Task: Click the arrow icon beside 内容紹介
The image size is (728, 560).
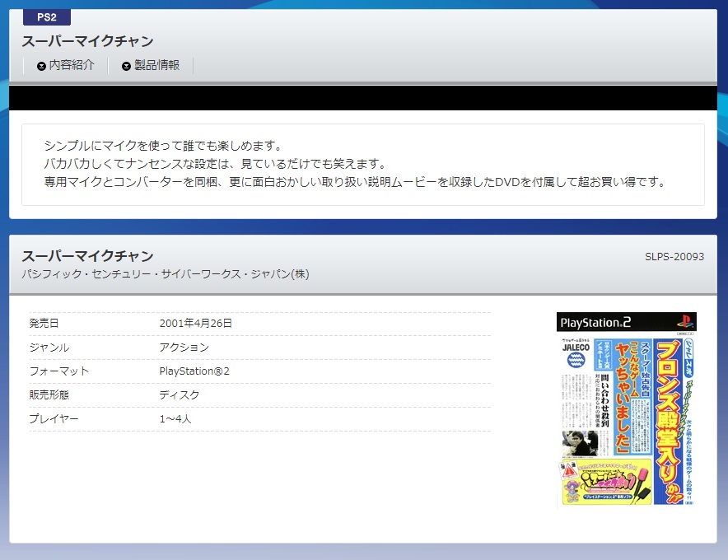Action: [x=41, y=67]
